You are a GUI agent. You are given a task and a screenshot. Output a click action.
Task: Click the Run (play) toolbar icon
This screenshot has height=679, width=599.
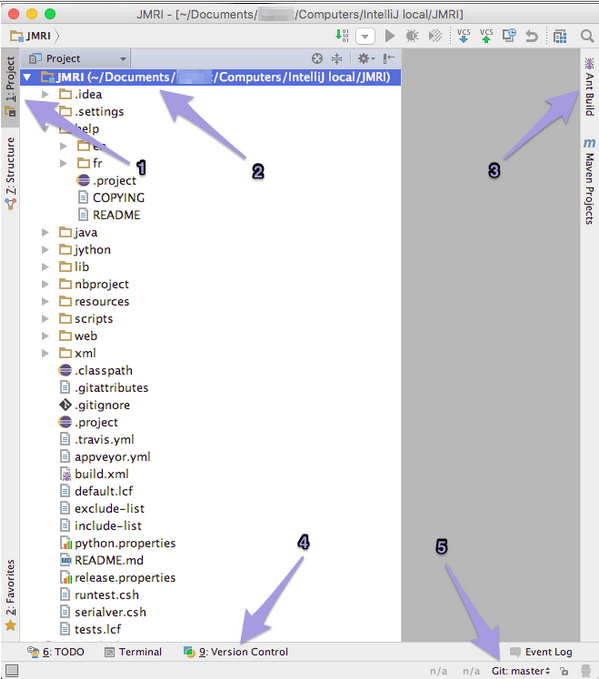tap(390, 36)
